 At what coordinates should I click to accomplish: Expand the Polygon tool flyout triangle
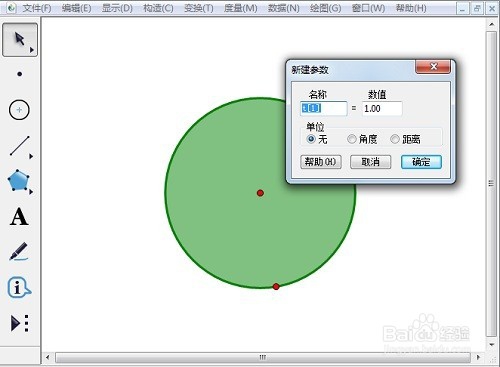pos(31,192)
